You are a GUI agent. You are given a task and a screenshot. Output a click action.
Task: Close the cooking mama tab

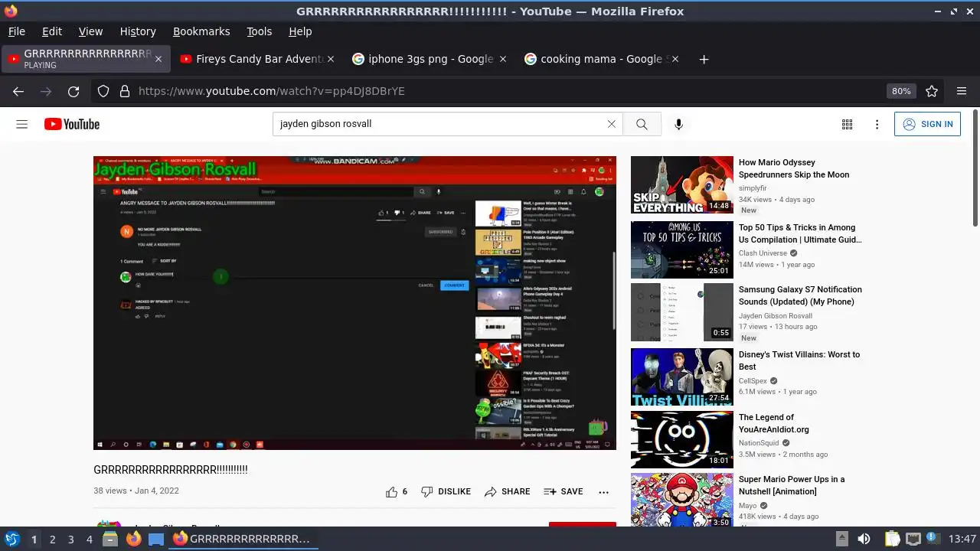[x=675, y=59]
